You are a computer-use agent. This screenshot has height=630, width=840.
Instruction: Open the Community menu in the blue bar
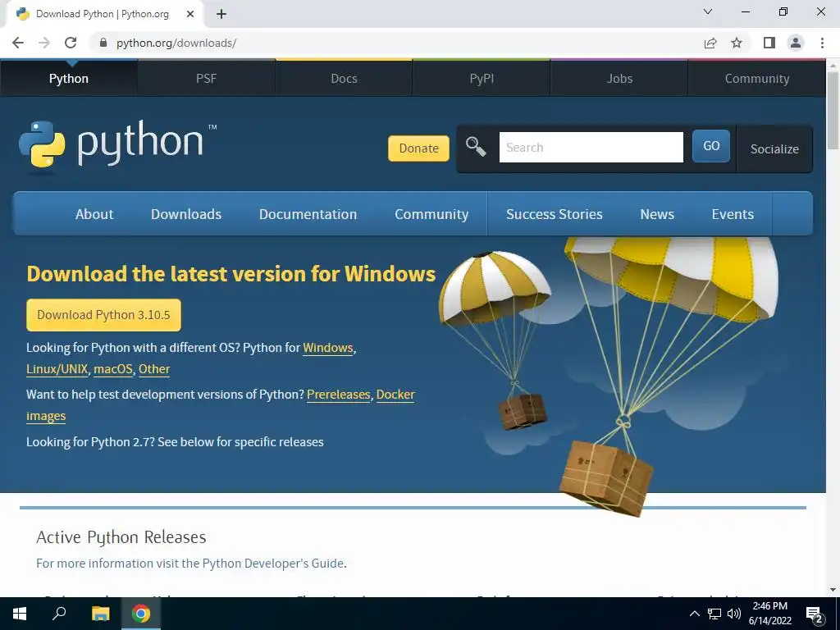(x=431, y=214)
